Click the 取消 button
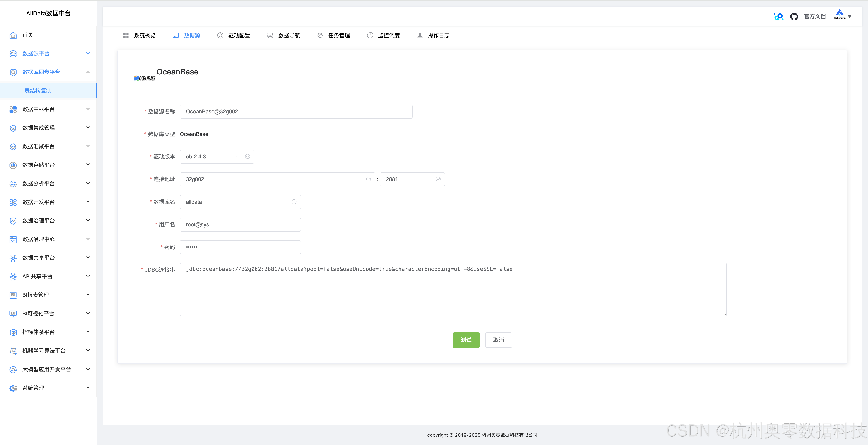Image resolution: width=868 pixels, height=445 pixels. point(498,340)
